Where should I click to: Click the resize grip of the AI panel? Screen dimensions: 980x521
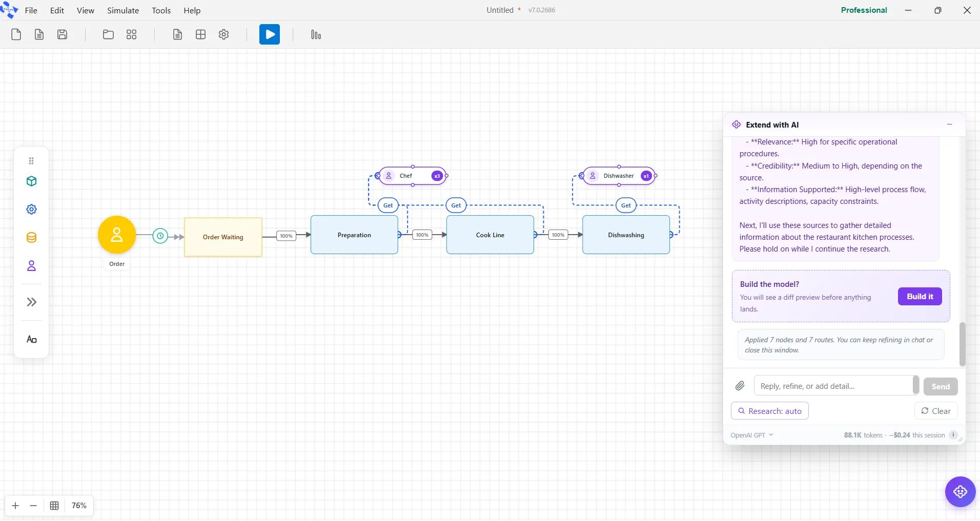961,440
